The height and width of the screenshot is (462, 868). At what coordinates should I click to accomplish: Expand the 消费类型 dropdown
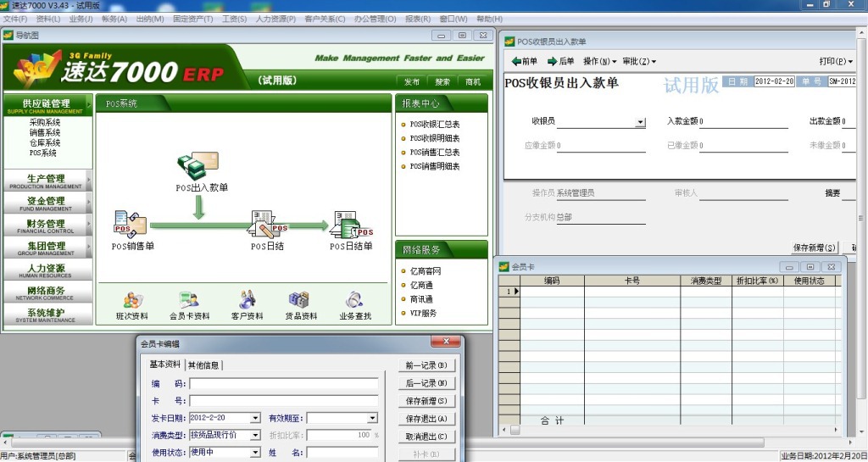255,436
